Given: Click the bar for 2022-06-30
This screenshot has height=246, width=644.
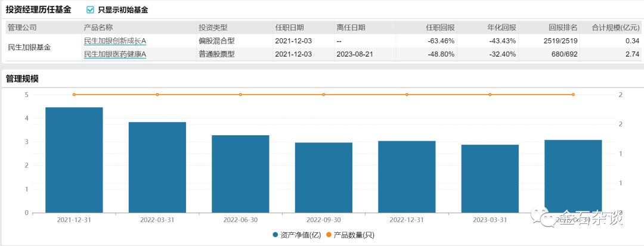Looking at the screenshot, I should [x=240, y=174].
